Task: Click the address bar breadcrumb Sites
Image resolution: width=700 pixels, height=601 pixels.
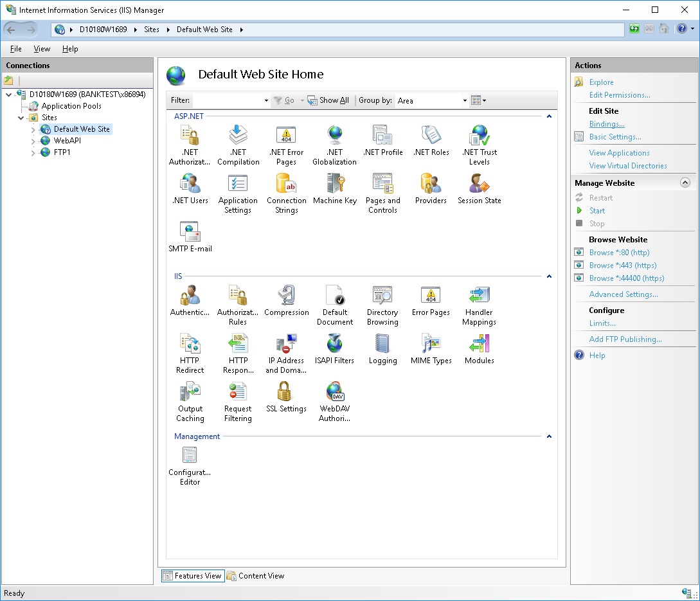Action: point(151,30)
